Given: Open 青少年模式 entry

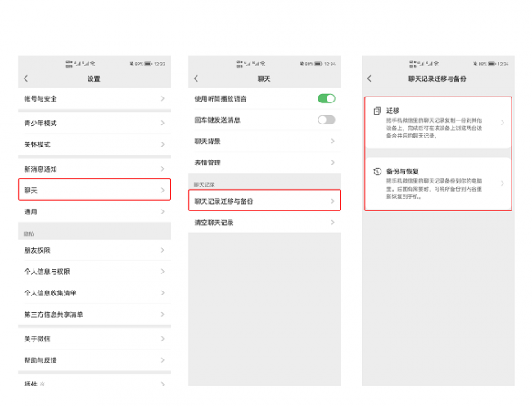Looking at the screenshot, I should point(94,123).
